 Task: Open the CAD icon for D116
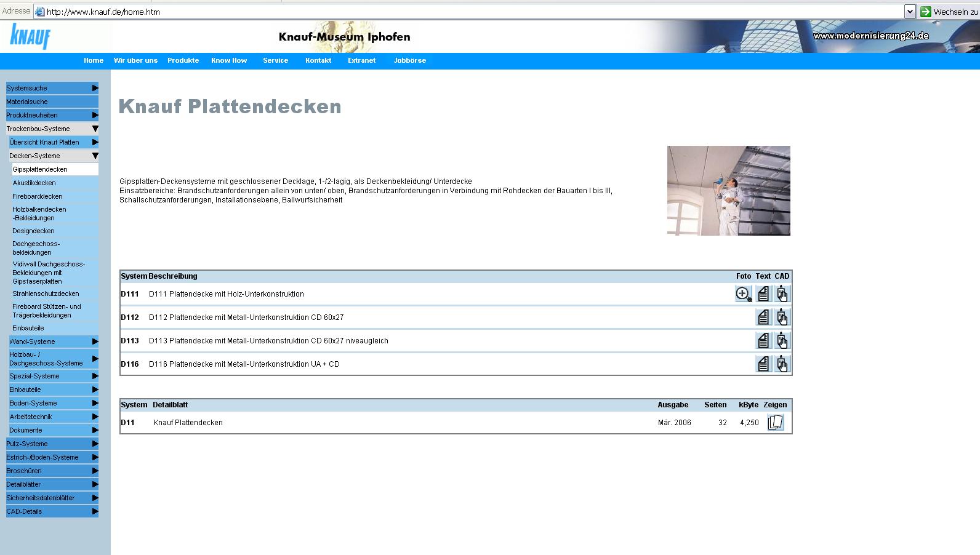tap(782, 364)
